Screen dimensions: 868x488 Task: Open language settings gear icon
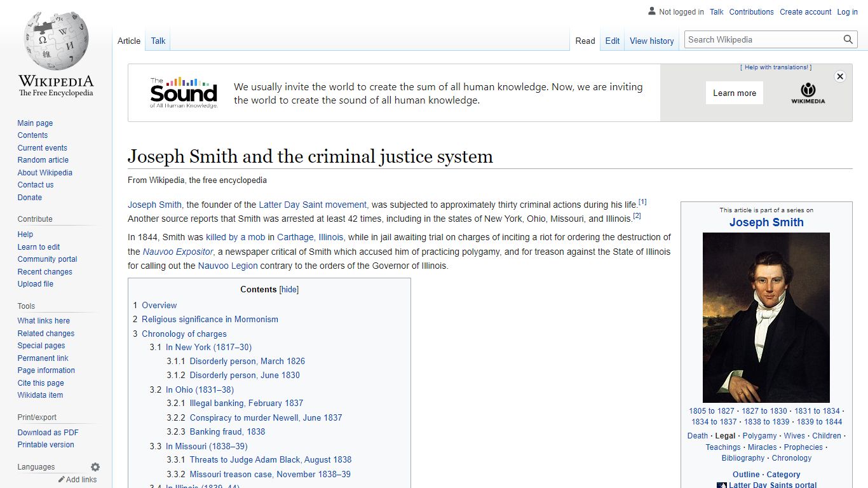95,467
